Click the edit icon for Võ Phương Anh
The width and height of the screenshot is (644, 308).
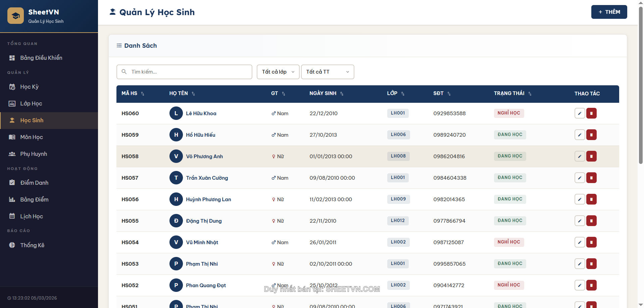pos(580,156)
